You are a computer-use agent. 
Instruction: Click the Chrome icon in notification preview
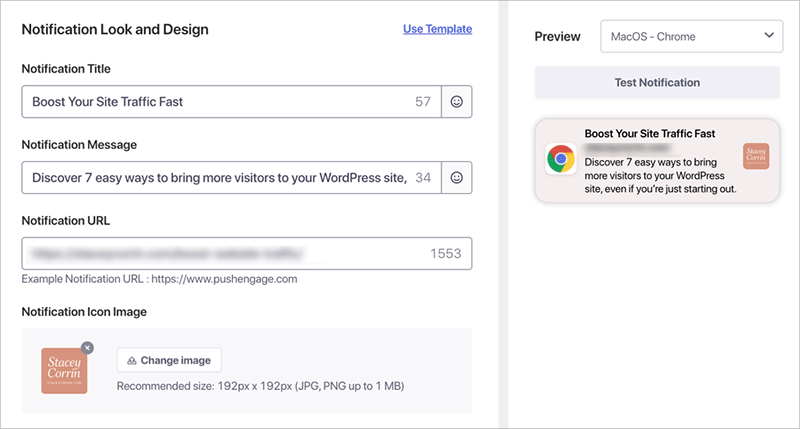[560, 160]
